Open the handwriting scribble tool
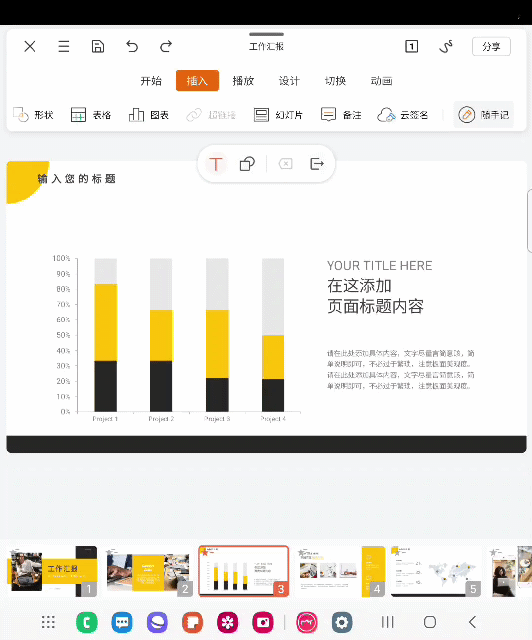 [446, 46]
